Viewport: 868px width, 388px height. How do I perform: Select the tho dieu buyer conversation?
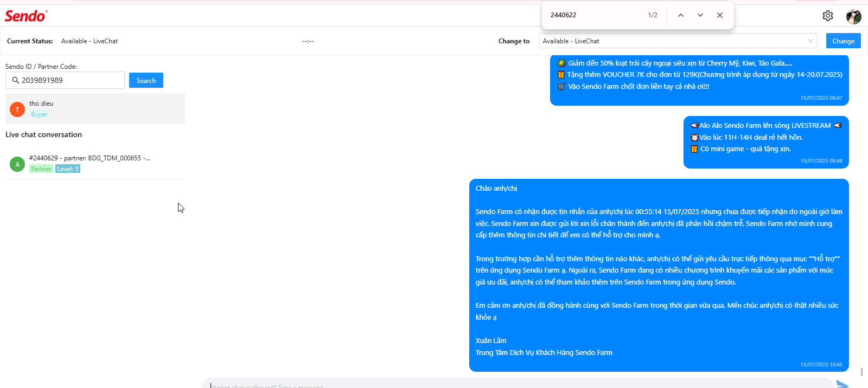pyautogui.click(x=95, y=108)
